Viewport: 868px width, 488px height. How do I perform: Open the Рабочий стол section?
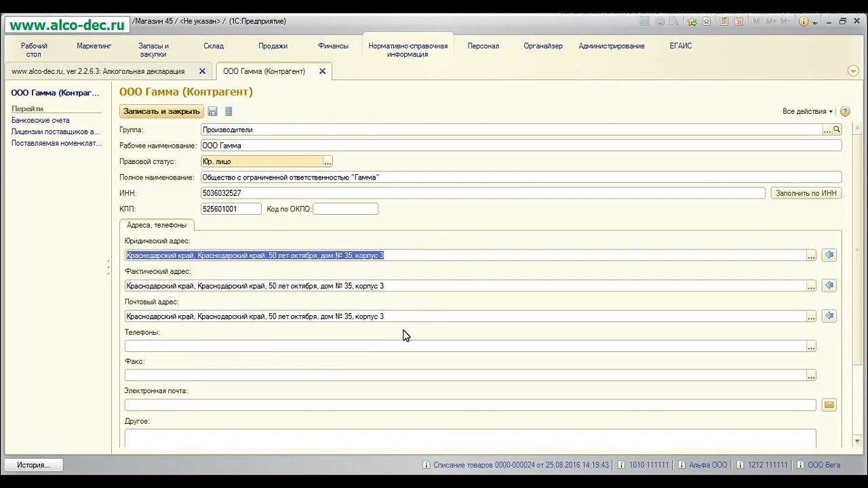[34, 49]
